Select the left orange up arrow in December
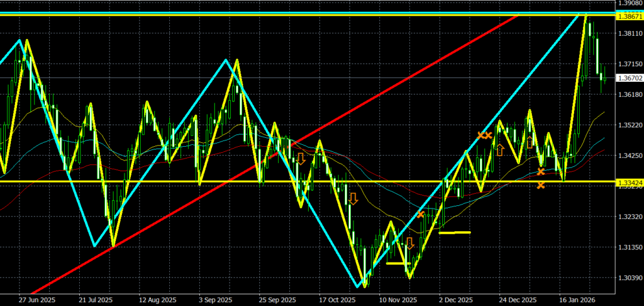The height and width of the screenshot is (306, 644). [500, 150]
